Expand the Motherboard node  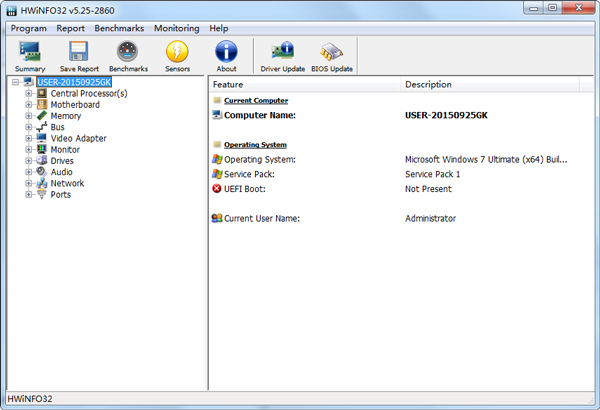29,105
